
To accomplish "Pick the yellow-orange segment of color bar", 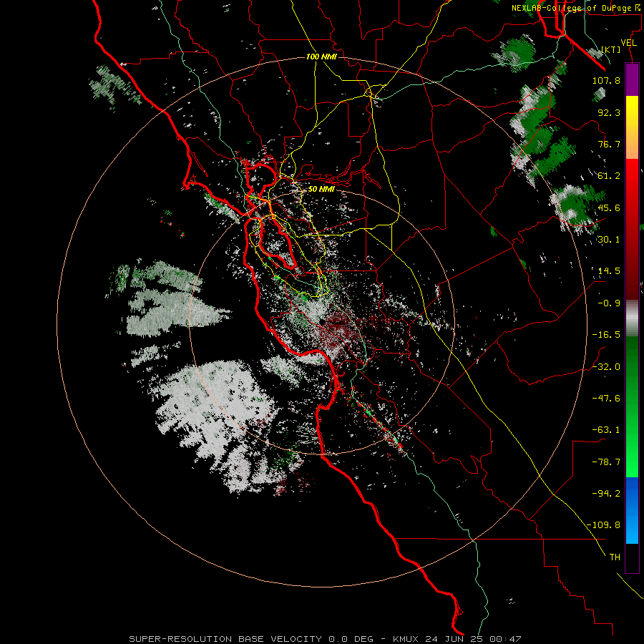I will (632, 127).
